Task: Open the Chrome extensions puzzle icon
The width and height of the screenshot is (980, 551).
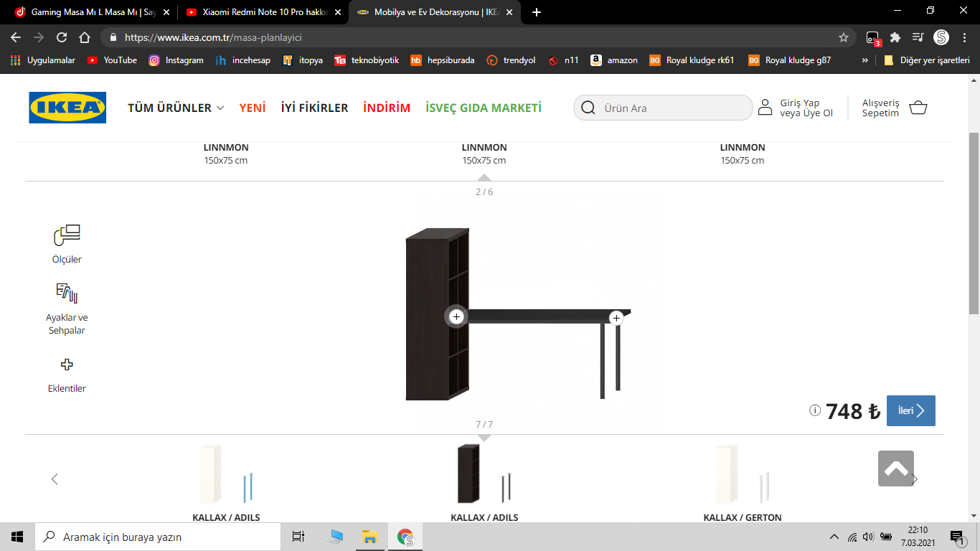Action: [895, 37]
